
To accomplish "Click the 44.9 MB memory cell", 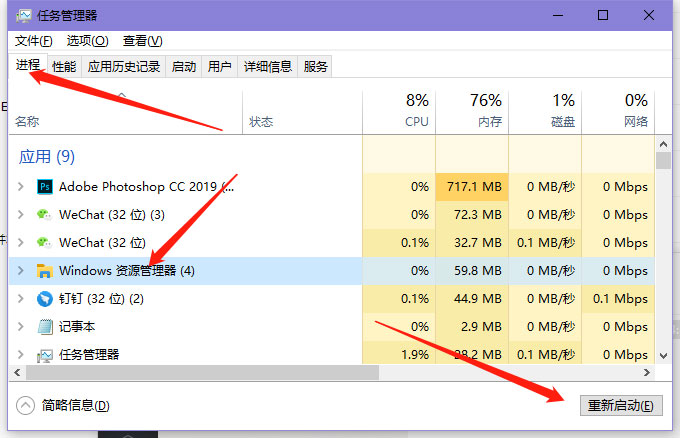I will 472,298.
